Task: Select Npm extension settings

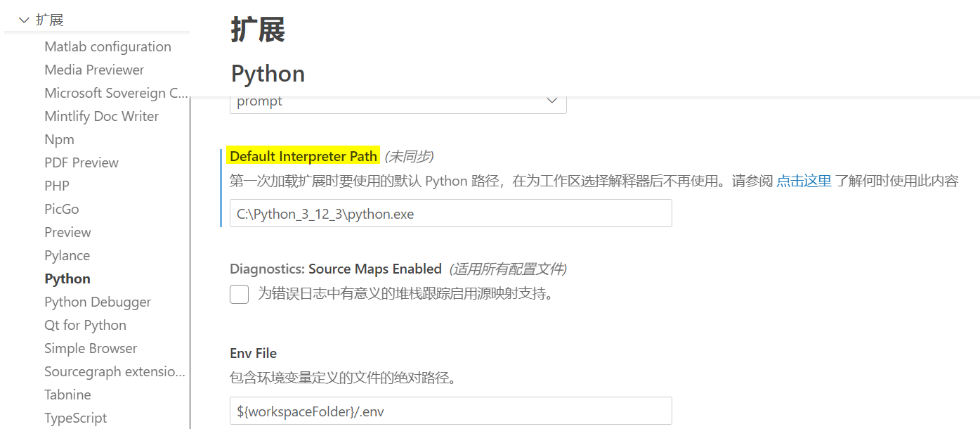Action: pyautogui.click(x=59, y=139)
